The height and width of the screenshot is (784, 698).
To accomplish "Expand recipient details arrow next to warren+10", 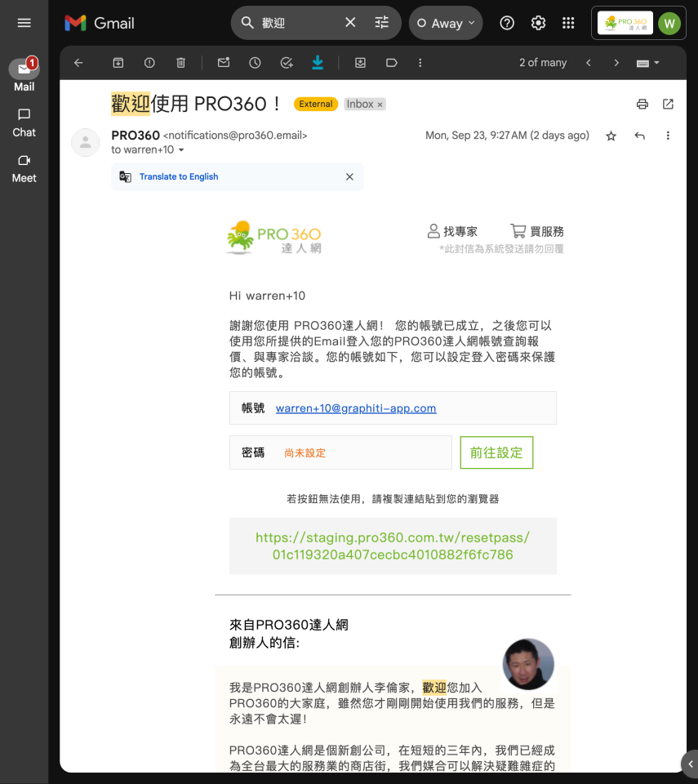I will pos(181,150).
